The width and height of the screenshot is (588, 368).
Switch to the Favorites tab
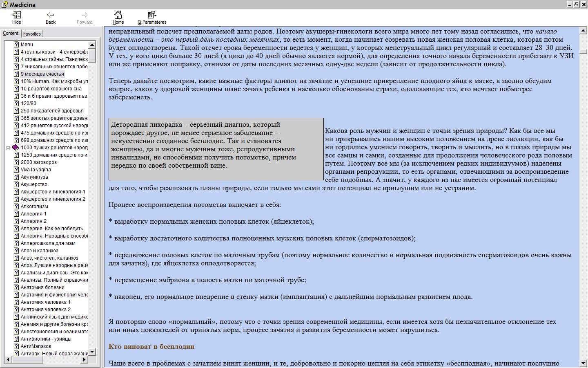click(32, 34)
